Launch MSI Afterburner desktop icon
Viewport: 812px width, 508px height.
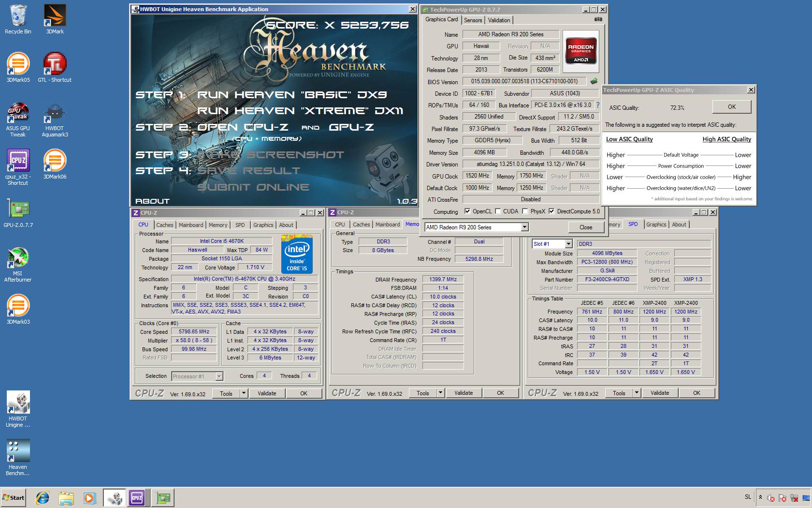click(18, 265)
